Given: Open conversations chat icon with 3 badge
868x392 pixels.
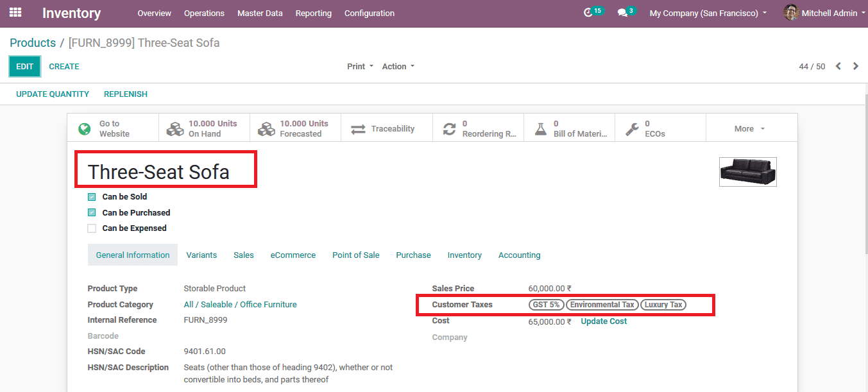Looking at the screenshot, I should [622, 13].
